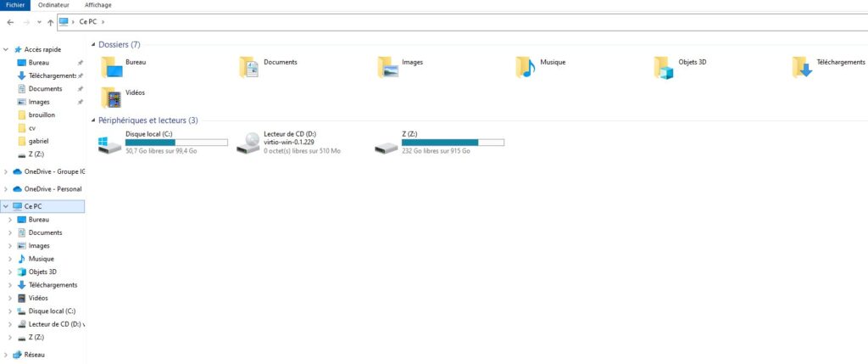Click the Réseau network icon
Screen dimensions: 868x364
pyautogui.click(x=17, y=355)
